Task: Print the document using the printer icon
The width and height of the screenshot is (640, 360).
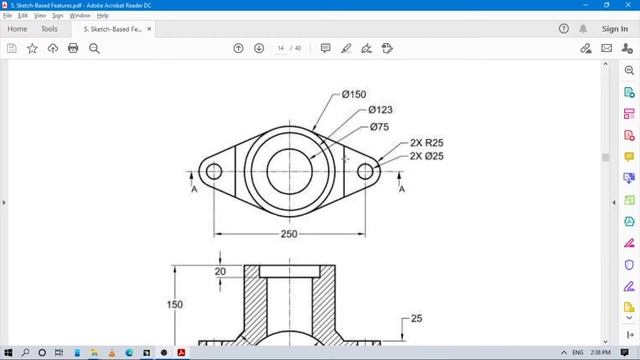Action: click(x=73, y=48)
